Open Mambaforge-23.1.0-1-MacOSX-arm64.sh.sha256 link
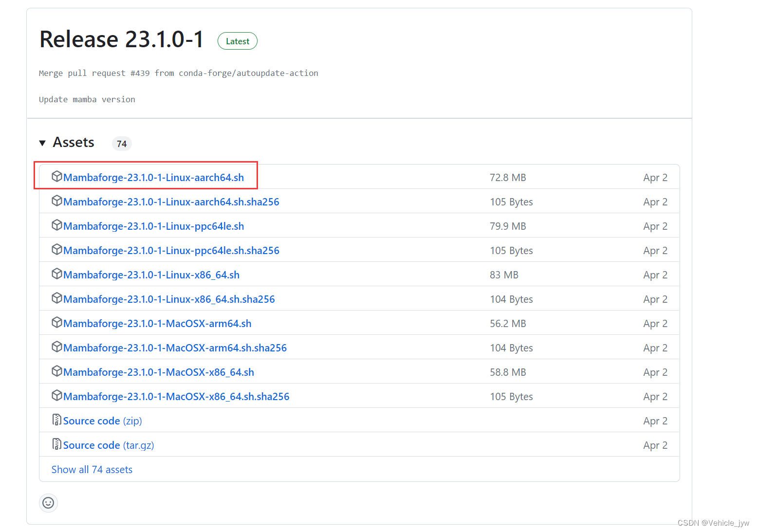 click(x=175, y=348)
